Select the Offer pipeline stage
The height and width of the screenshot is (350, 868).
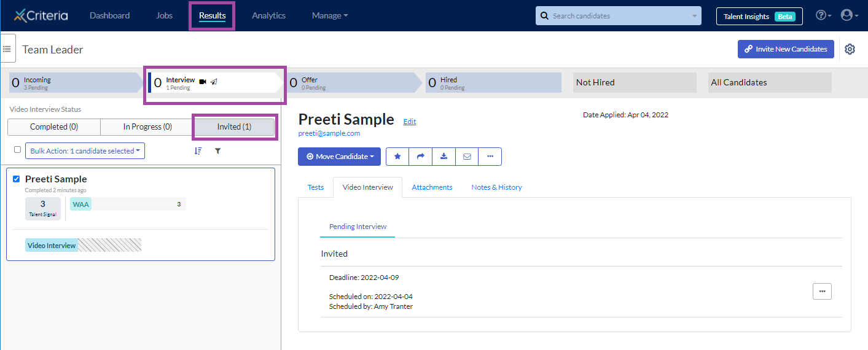click(355, 83)
